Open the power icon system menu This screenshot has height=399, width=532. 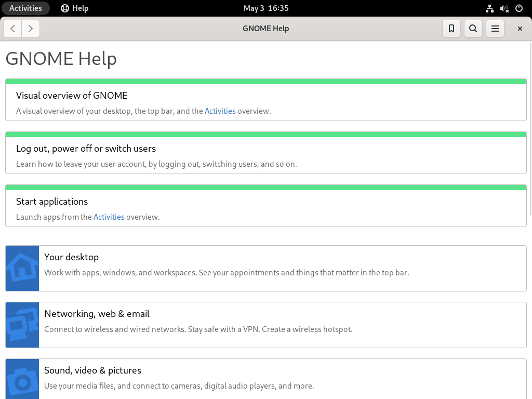[518, 8]
